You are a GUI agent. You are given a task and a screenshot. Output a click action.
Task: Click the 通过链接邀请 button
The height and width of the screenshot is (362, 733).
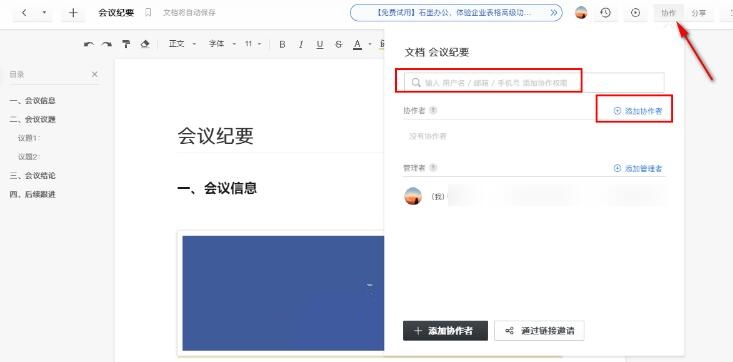pos(539,331)
